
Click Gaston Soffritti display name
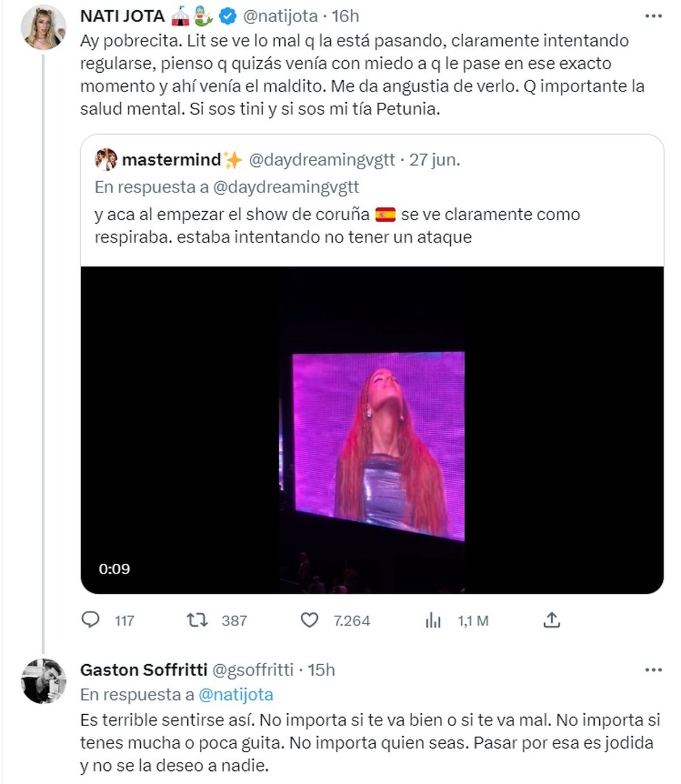(x=144, y=670)
